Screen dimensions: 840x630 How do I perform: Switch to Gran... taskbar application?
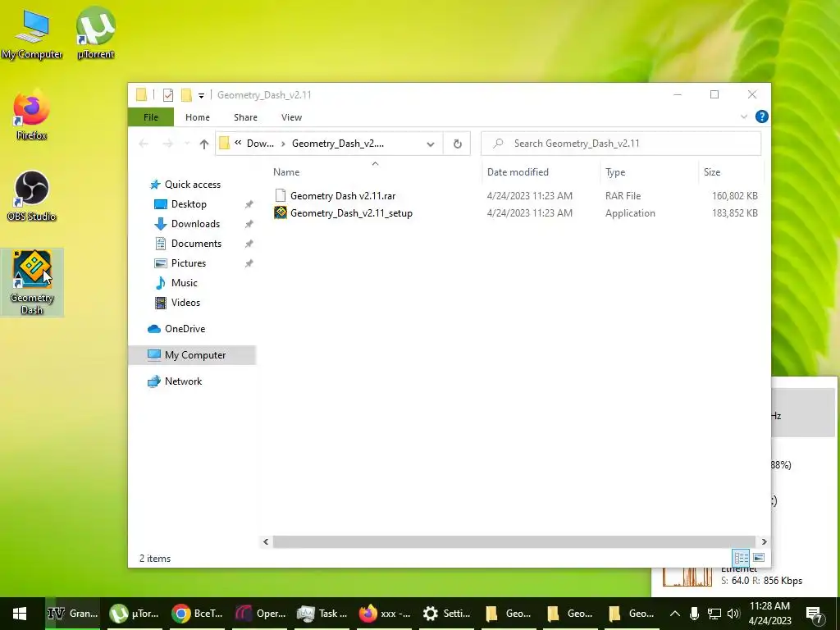pyautogui.click(x=72, y=614)
